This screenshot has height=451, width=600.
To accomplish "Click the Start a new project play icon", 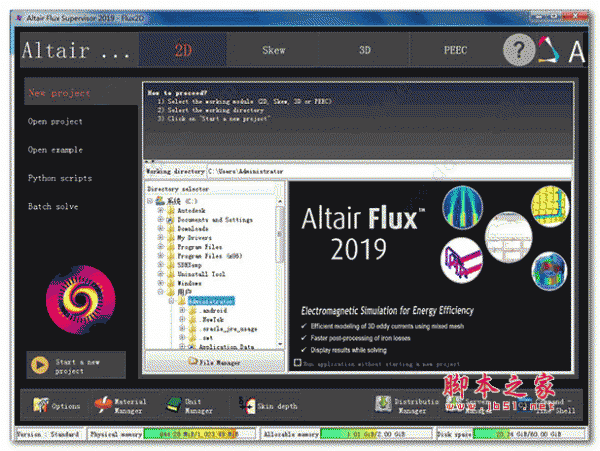I will point(39,365).
